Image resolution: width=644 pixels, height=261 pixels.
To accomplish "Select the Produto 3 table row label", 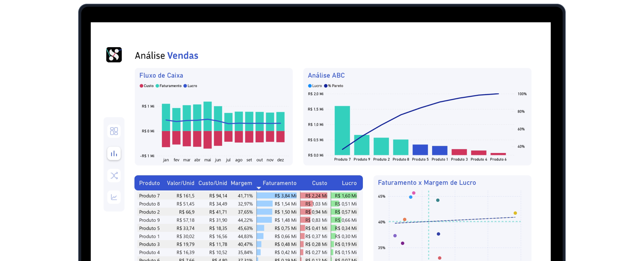I will [x=149, y=244].
